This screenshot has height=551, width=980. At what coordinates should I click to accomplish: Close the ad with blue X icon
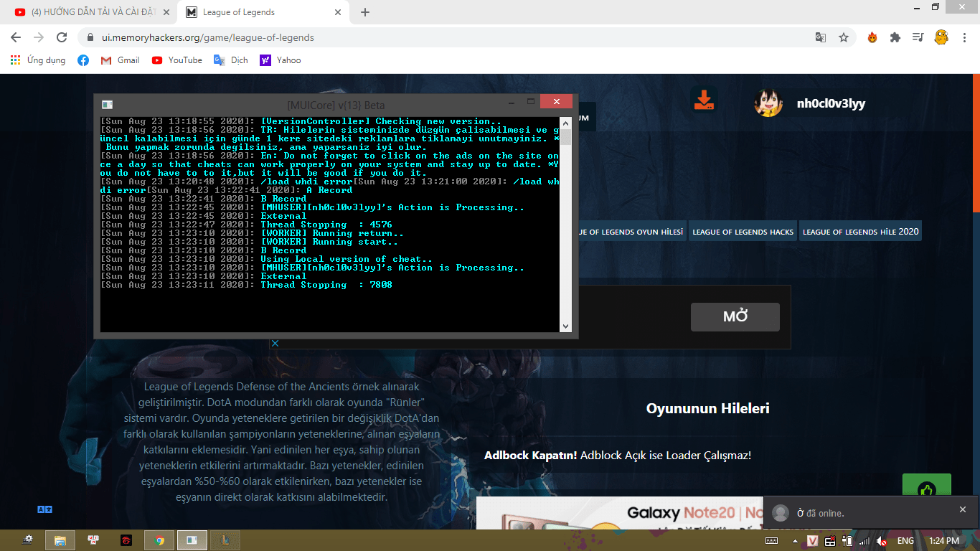click(275, 344)
